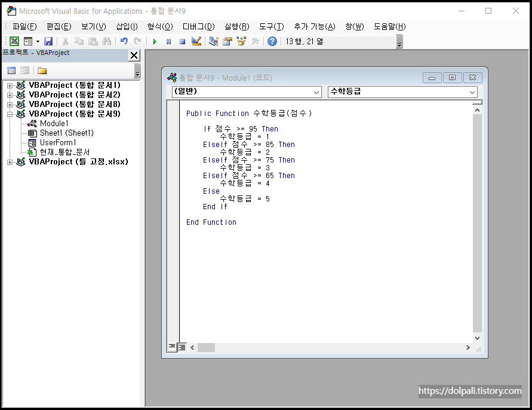Run the macro with the green play icon

[155, 41]
